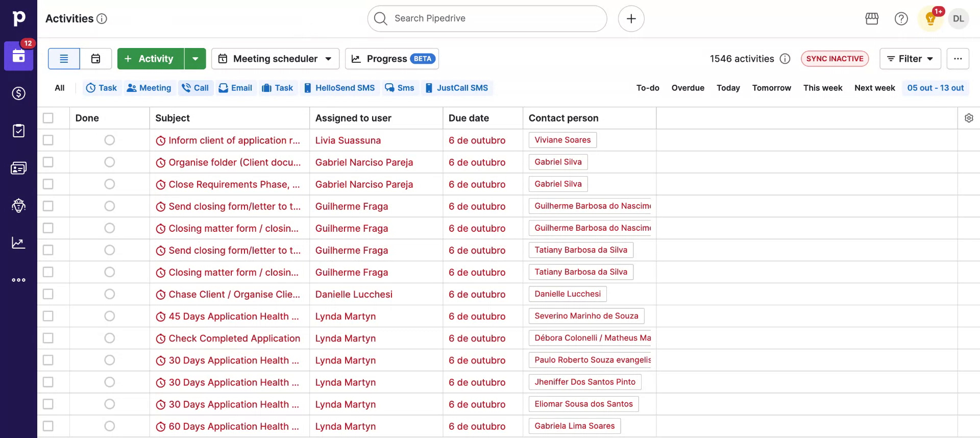
Task: Select the This week filter
Action: point(823,88)
